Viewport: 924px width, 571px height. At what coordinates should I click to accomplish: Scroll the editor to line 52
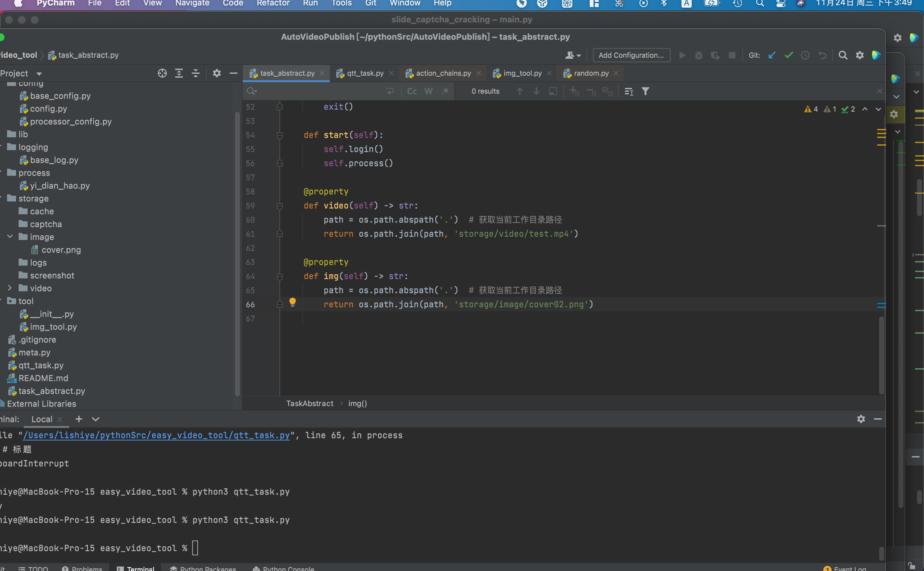(x=252, y=106)
